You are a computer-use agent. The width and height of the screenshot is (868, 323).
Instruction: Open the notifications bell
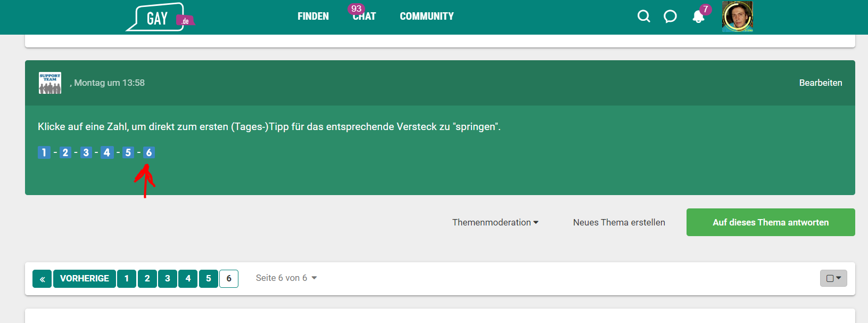[x=698, y=17]
